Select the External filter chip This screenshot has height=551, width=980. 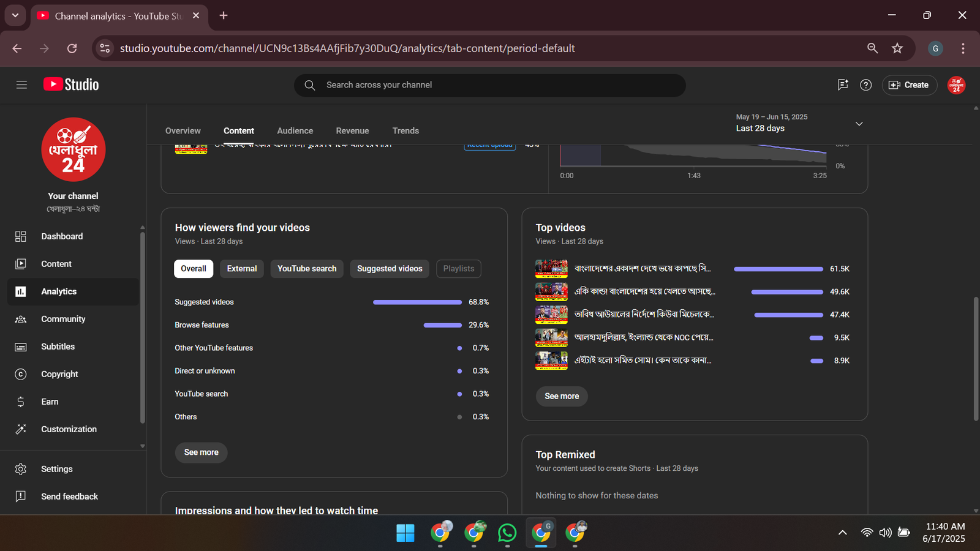point(242,269)
